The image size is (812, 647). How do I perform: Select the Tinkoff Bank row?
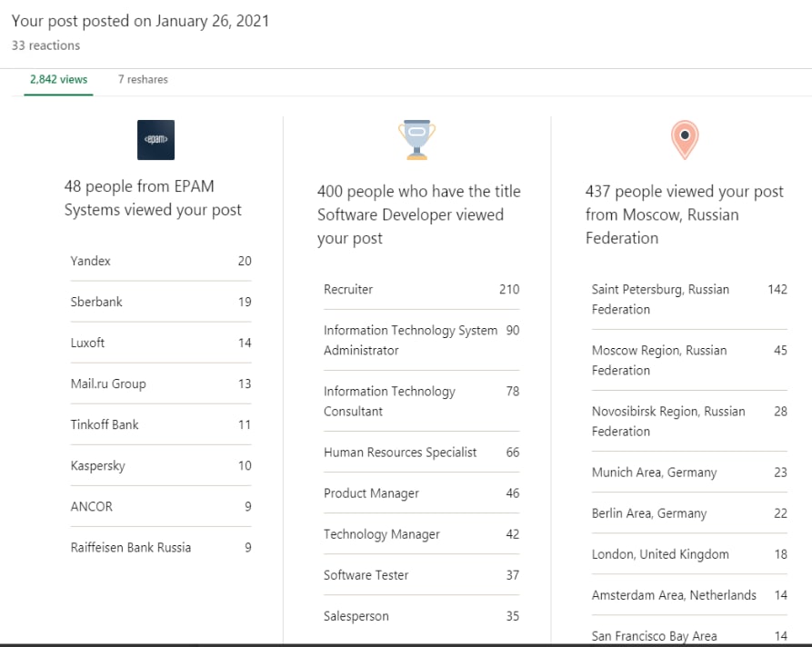tap(161, 424)
